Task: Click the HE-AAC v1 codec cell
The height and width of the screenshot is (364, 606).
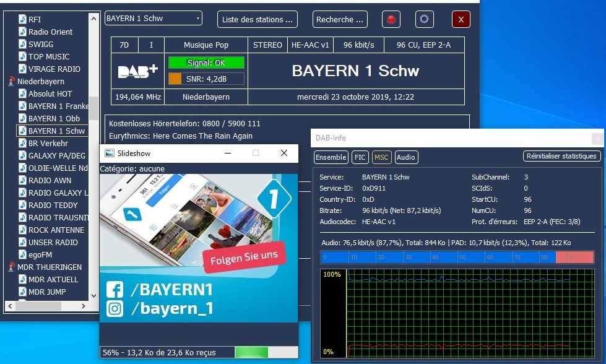Action: pyautogui.click(x=310, y=45)
